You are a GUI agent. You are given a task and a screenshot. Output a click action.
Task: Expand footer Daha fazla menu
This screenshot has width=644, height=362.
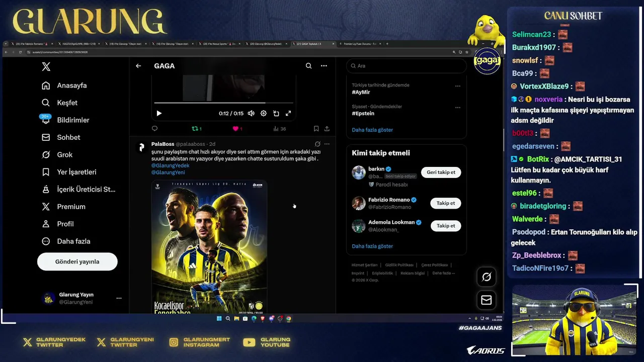pos(444,273)
